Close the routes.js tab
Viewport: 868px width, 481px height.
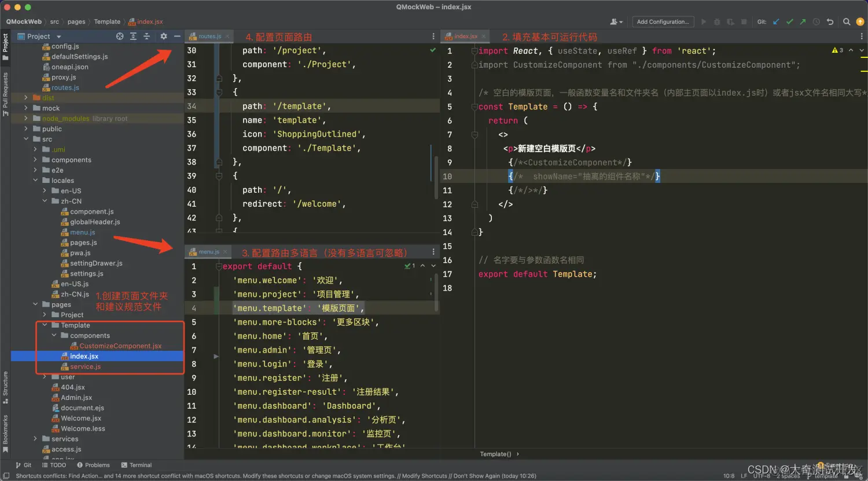(x=227, y=36)
